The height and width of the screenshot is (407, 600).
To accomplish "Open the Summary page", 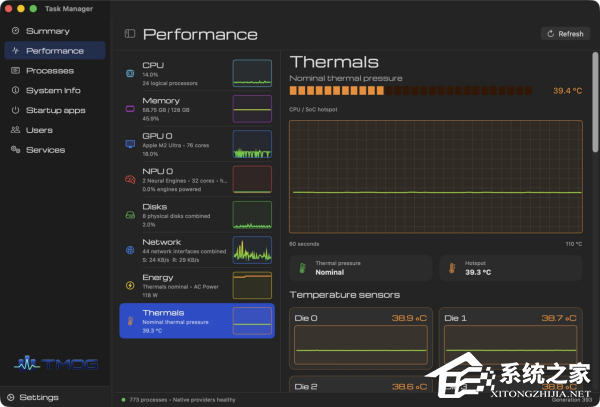I will [55, 31].
